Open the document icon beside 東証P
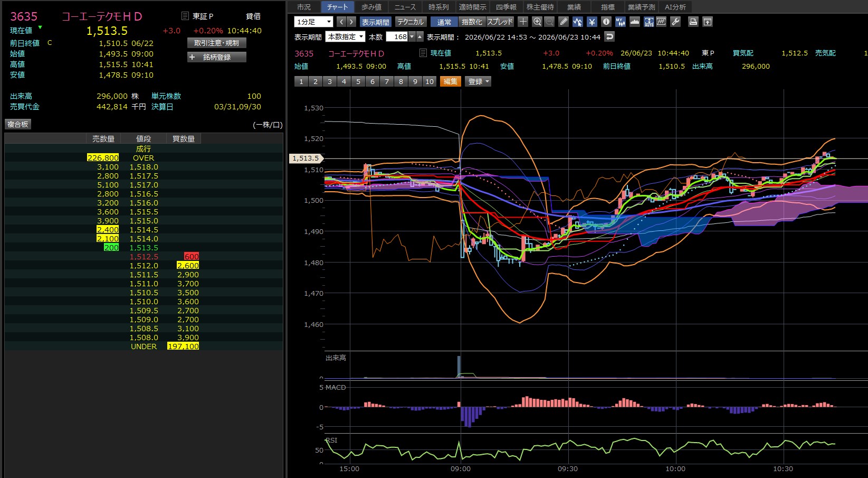Screen dimensions: 868x478 coord(185,16)
